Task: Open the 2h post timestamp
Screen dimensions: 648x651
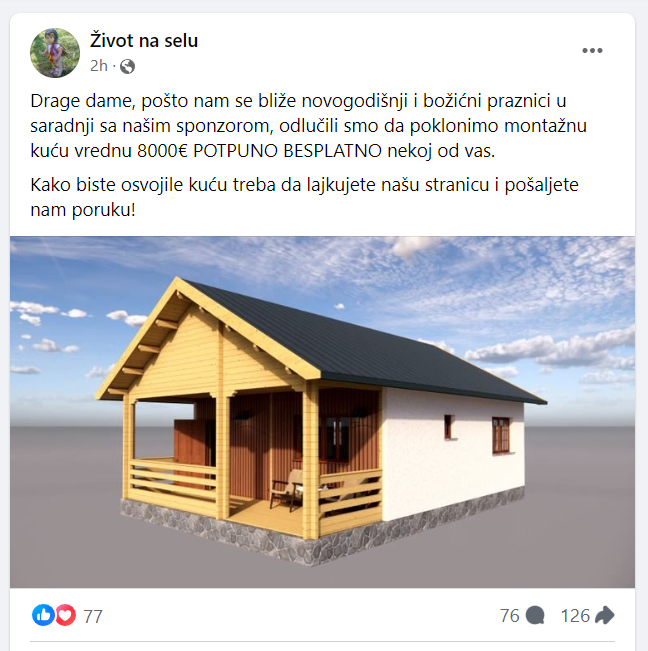Action: point(99,66)
